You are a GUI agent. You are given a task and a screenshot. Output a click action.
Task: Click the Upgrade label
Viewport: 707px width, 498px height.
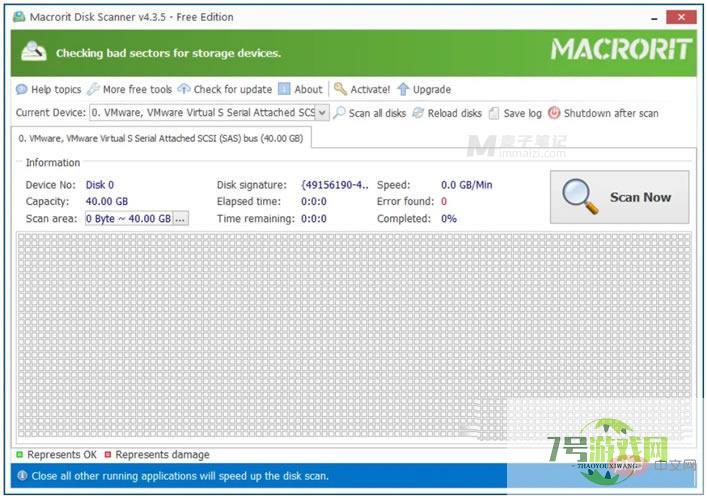432,90
